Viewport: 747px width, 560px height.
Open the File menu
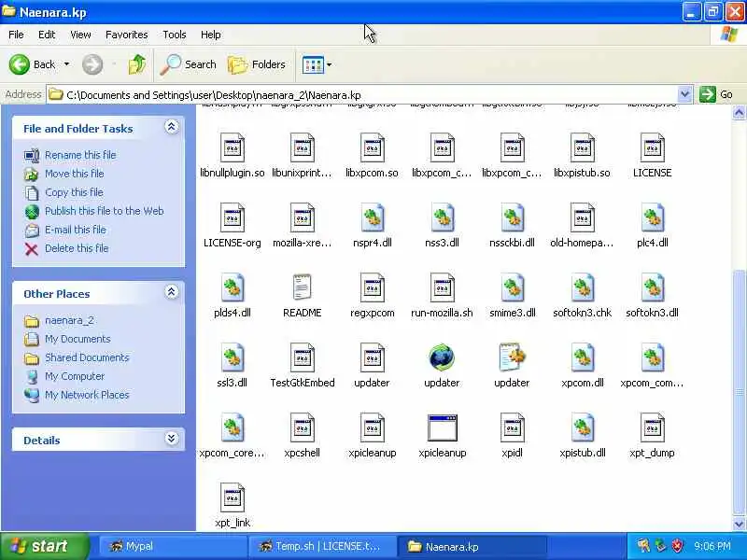[x=16, y=35]
